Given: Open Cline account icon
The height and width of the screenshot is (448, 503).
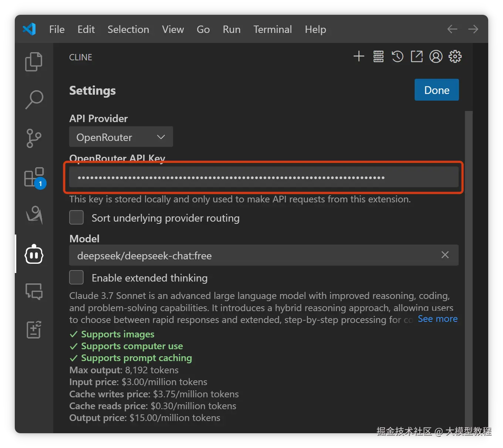Looking at the screenshot, I should click(436, 57).
